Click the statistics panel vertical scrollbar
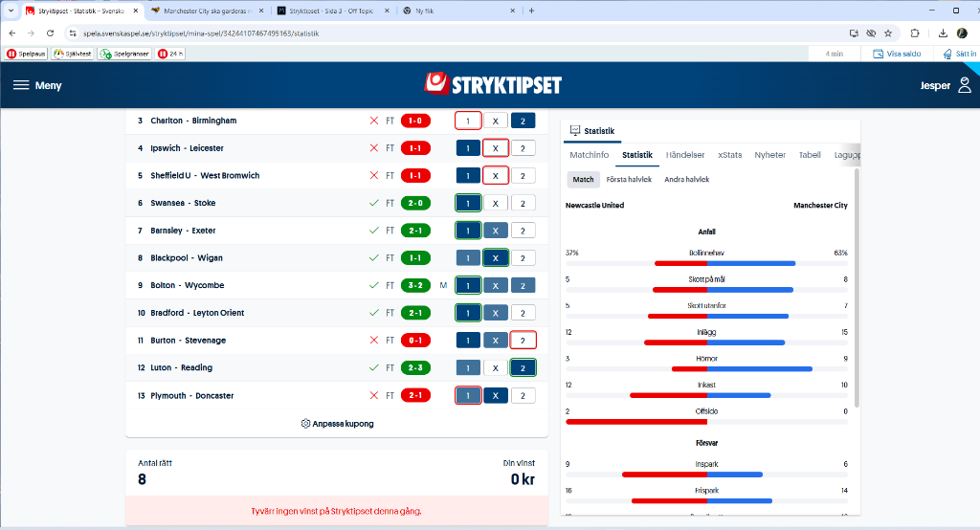The image size is (980, 530). 857,287
